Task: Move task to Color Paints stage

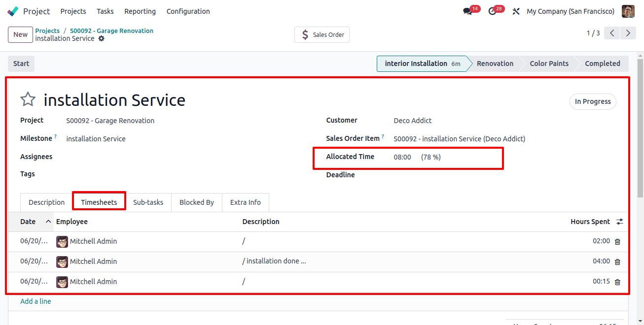Action: tap(549, 64)
